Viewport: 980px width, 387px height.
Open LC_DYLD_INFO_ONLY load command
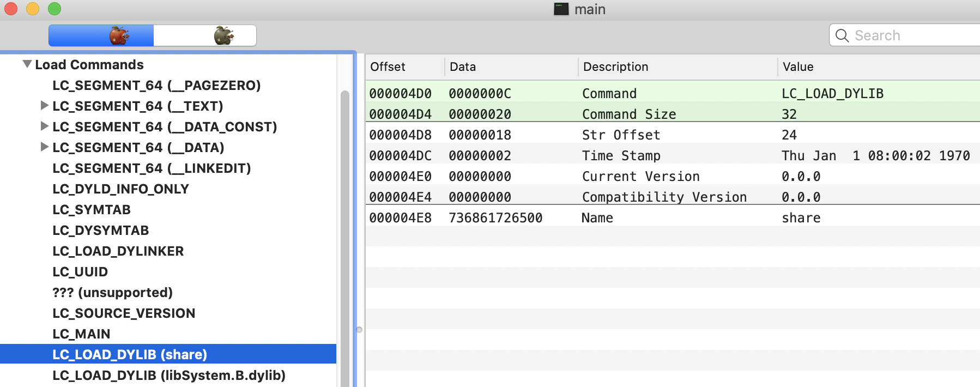(x=120, y=189)
